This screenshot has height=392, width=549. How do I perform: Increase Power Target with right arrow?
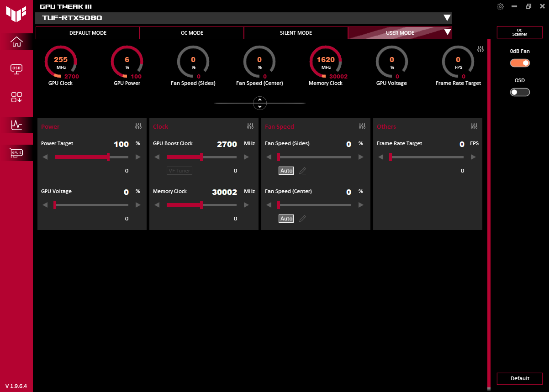click(138, 157)
